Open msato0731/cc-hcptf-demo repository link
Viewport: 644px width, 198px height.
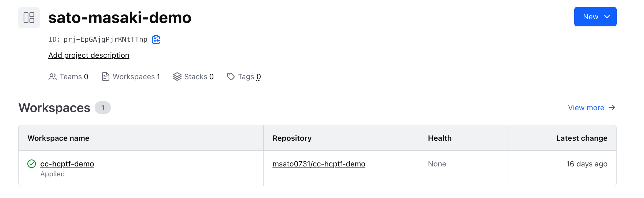point(319,164)
